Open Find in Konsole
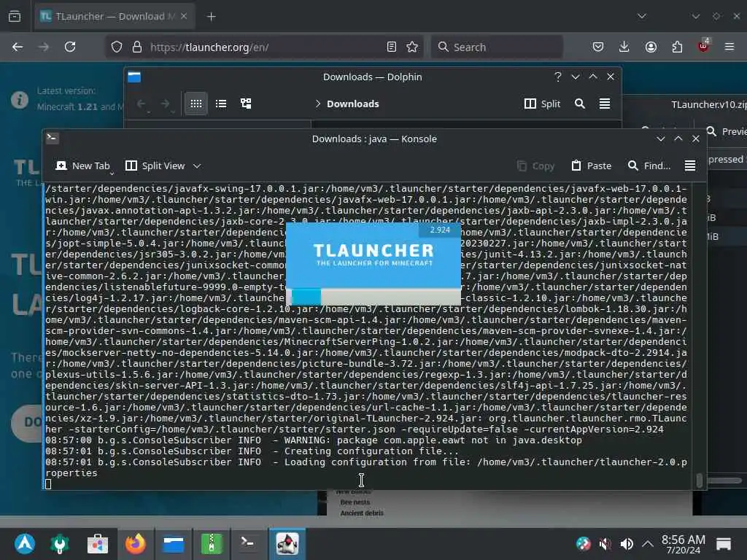 pyautogui.click(x=649, y=166)
